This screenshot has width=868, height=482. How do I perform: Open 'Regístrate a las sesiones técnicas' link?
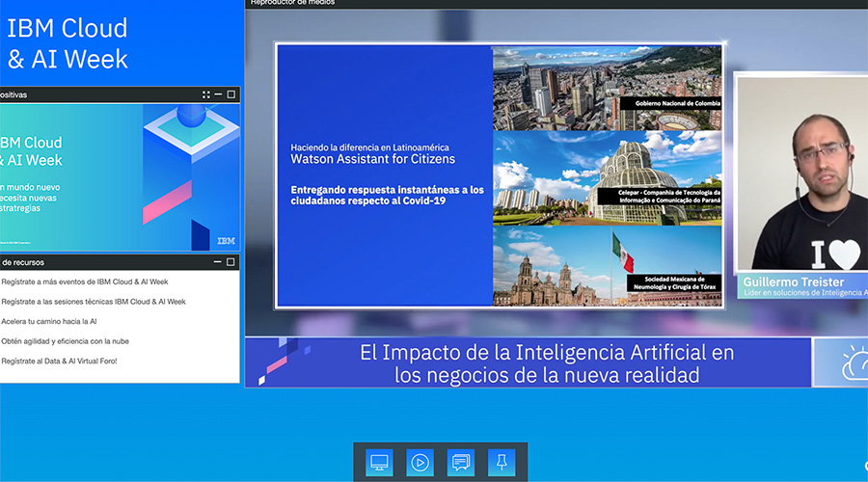pos(94,302)
